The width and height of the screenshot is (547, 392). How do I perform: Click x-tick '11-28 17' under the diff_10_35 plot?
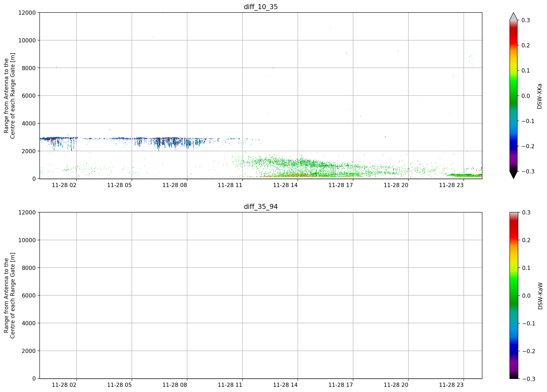[x=341, y=185]
